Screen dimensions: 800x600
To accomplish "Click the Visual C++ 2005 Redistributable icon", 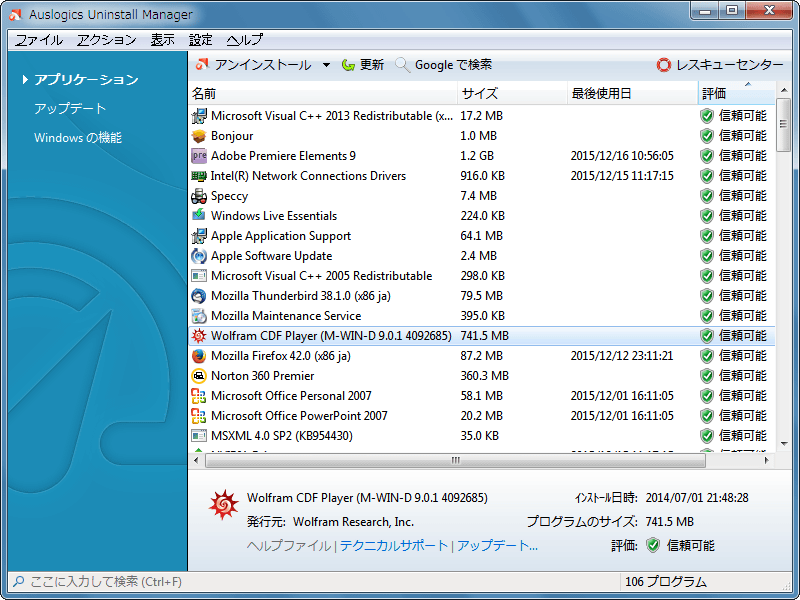I will pyautogui.click(x=198, y=276).
